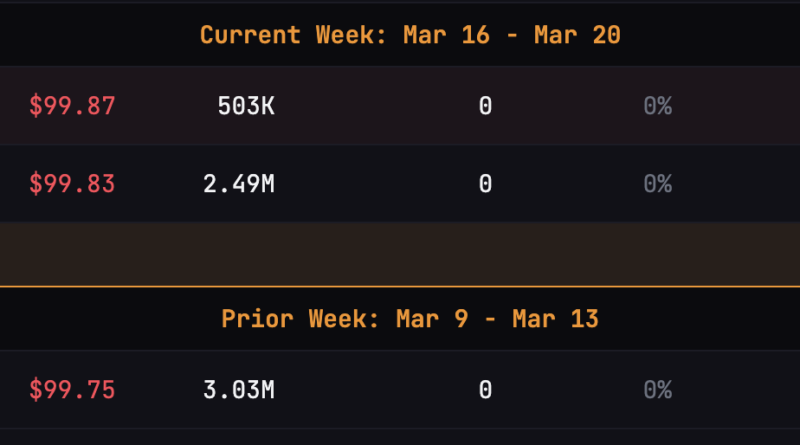
Task: Click the orange divider line above Prior Week
Action: (x=400, y=287)
